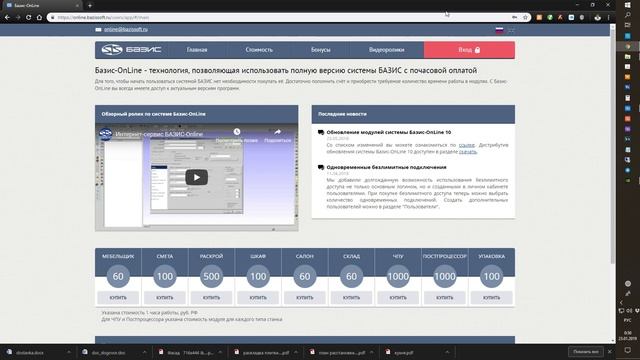Image resolution: width=640 pixels, height=360 pixels.
Task: Buy the ПОСТПРОЦЕССОР module
Action: (x=444, y=298)
